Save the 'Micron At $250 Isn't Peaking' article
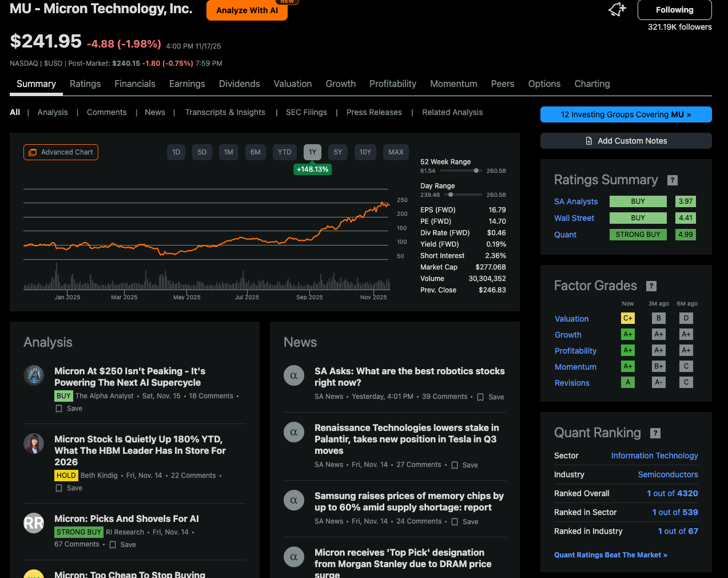The width and height of the screenshot is (728, 578). (69, 409)
